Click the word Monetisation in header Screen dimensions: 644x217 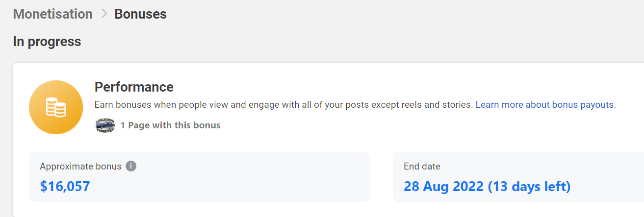pyautogui.click(x=53, y=14)
